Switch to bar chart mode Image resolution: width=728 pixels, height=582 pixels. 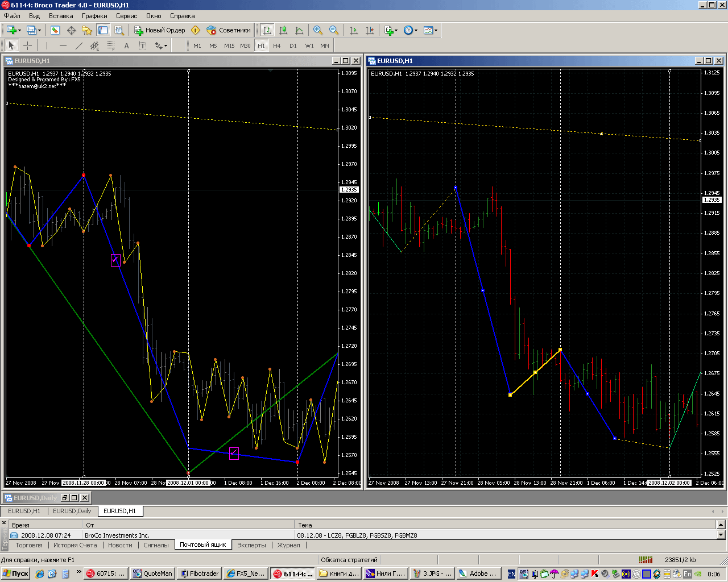click(267, 30)
